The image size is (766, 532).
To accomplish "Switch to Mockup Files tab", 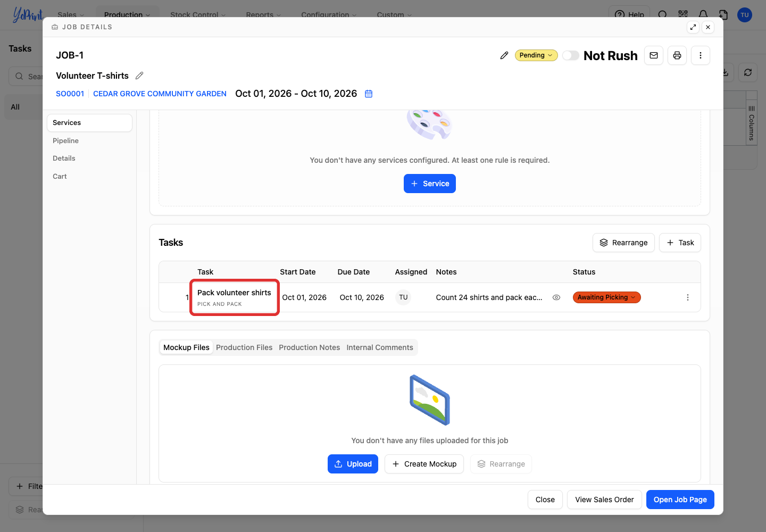I will pyautogui.click(x=186, y=347).
